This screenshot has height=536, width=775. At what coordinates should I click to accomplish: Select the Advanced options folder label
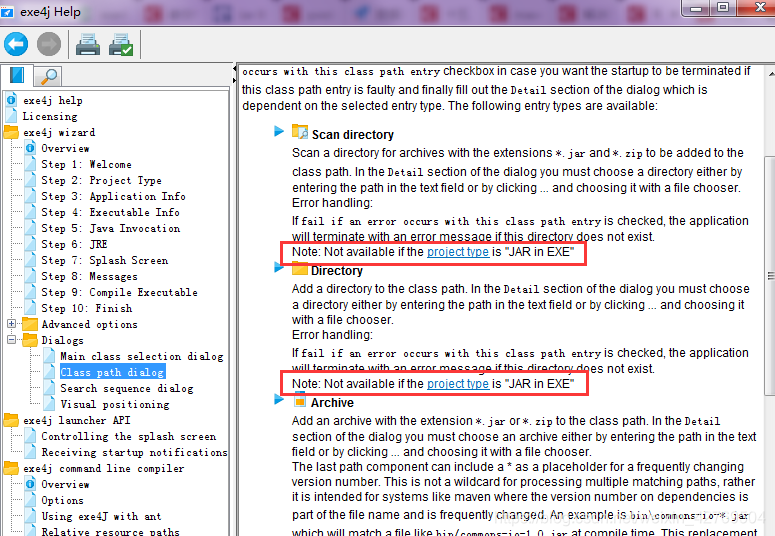tap(89, 324)
